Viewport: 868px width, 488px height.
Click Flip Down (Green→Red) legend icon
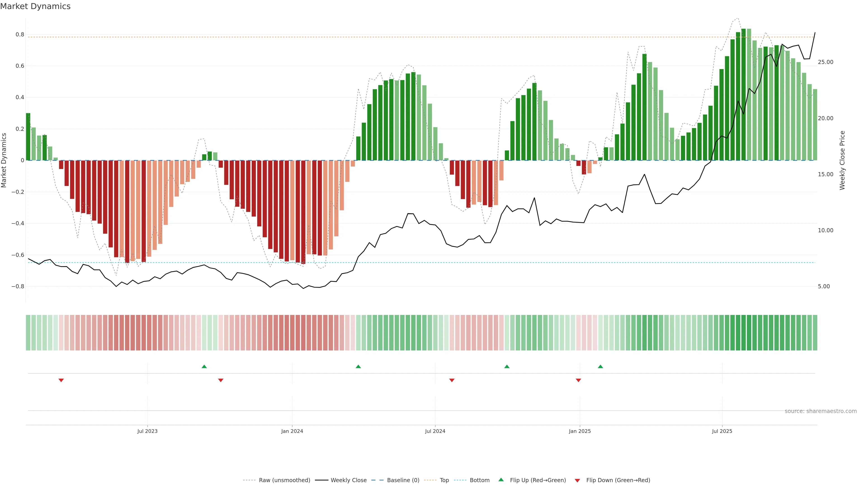(577, 480)
